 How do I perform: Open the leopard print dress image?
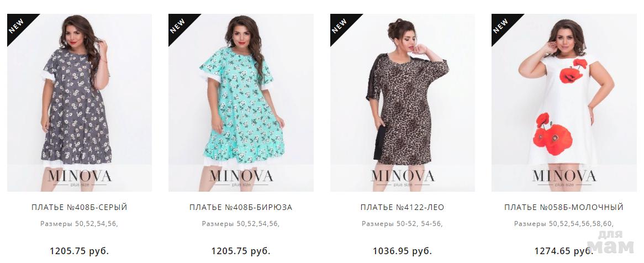[403, 103]
